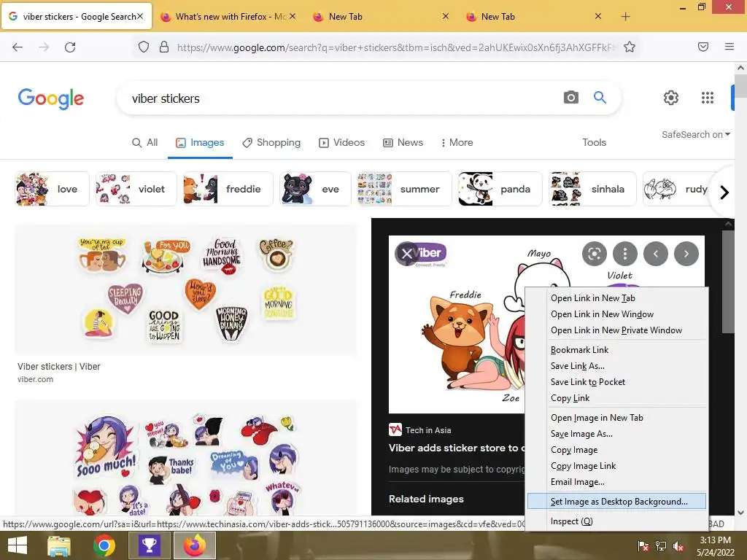
Task: Go to the next image in preview
Action: [686, 254]
